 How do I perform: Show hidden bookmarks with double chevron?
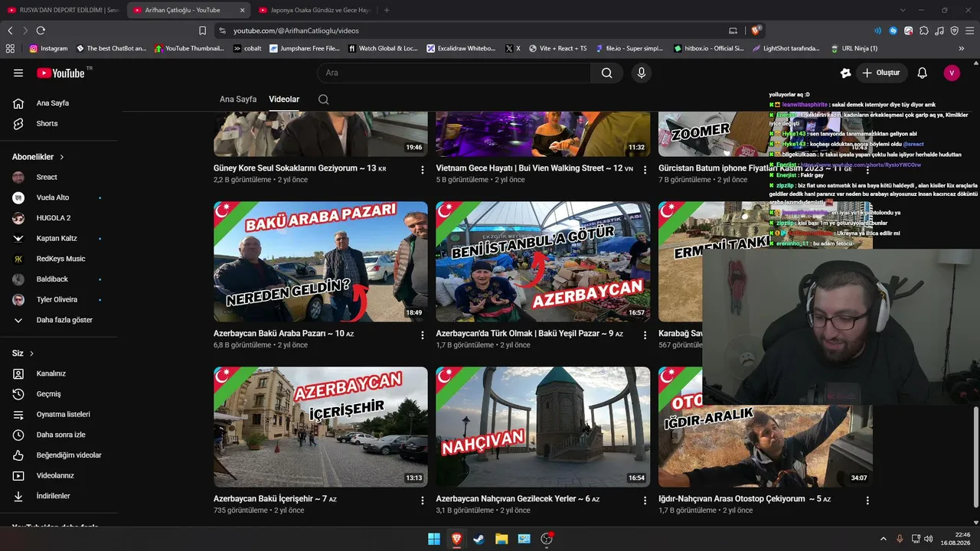[962, 48]
